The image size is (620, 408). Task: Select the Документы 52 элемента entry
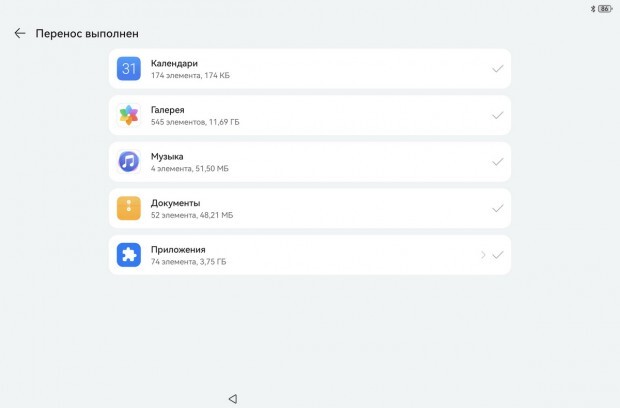coord(310,208)
